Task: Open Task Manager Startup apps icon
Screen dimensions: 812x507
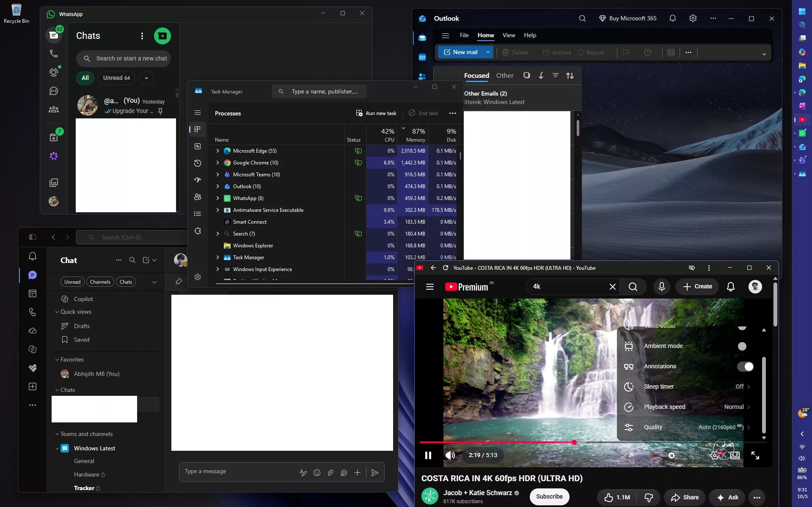Action: [x=198, y=180]
